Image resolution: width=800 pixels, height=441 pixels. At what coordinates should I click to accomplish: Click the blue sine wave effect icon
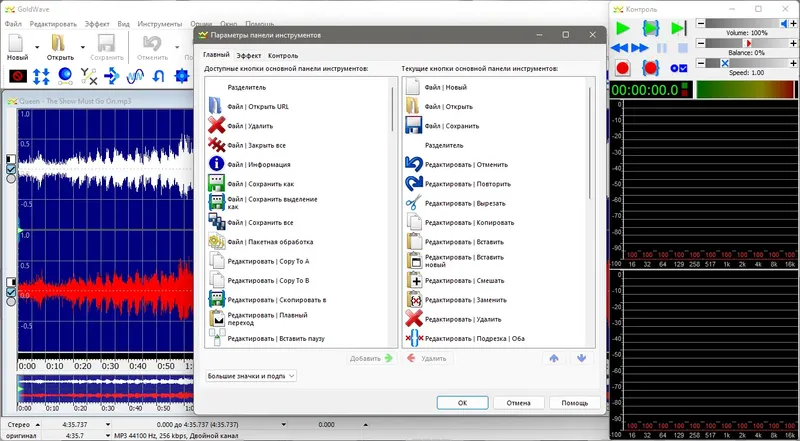click(x=135, y=76)
